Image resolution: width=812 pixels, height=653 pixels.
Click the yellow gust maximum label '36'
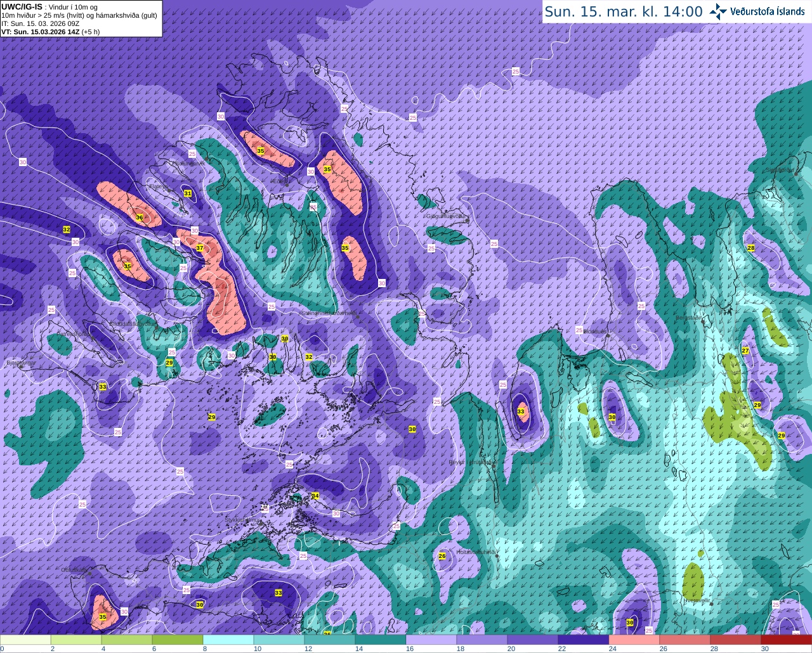[x=140, y=217]
